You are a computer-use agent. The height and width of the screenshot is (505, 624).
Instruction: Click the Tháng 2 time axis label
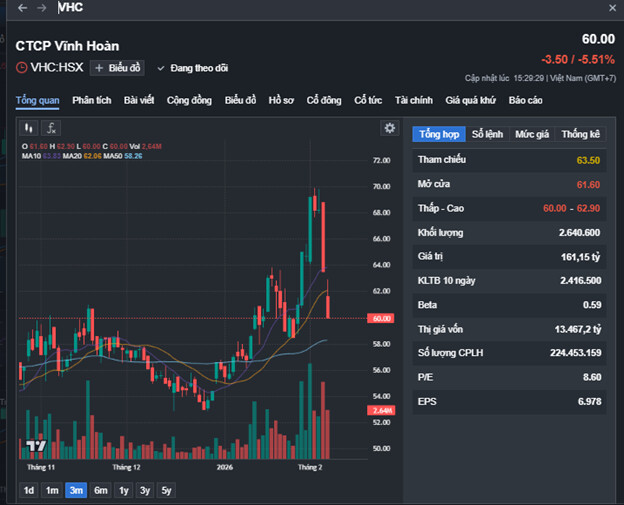tap(310, 467)
